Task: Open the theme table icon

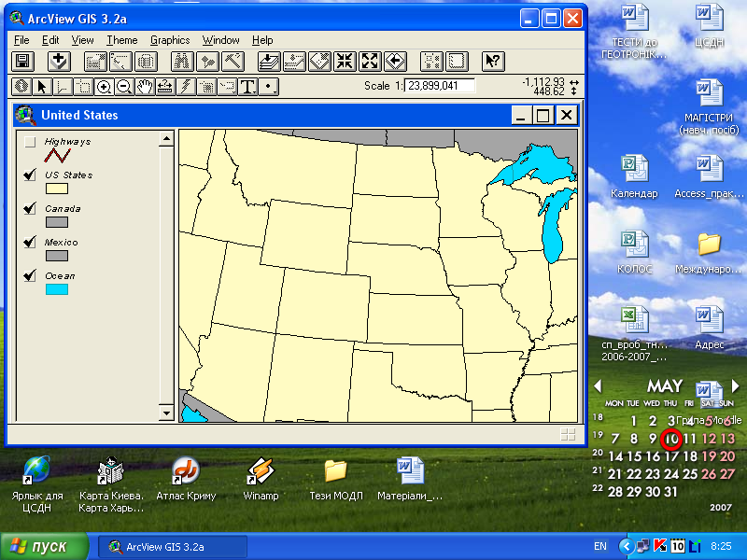Action: click(x=146, y=62)
